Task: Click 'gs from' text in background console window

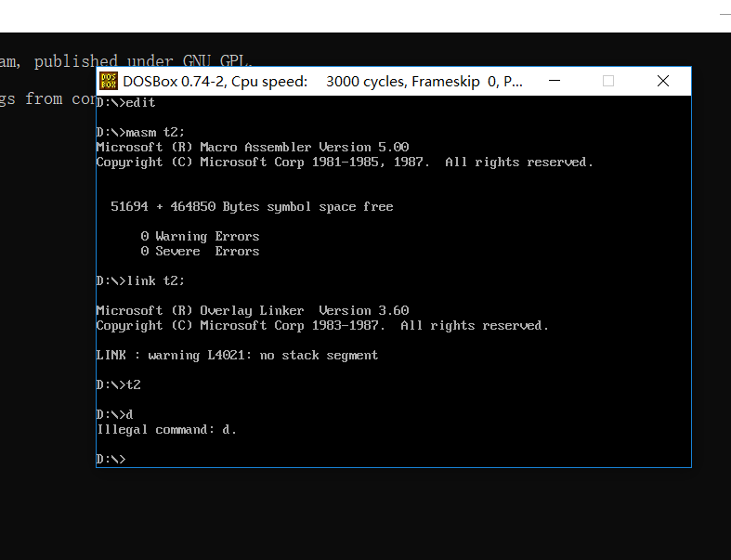Action: (32, 98)
